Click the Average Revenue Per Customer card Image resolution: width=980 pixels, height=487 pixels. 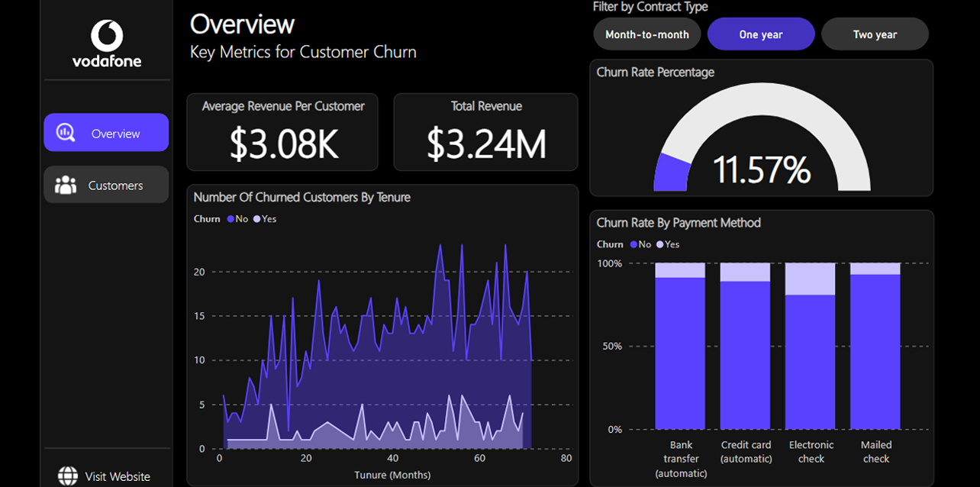pos(282,132)
